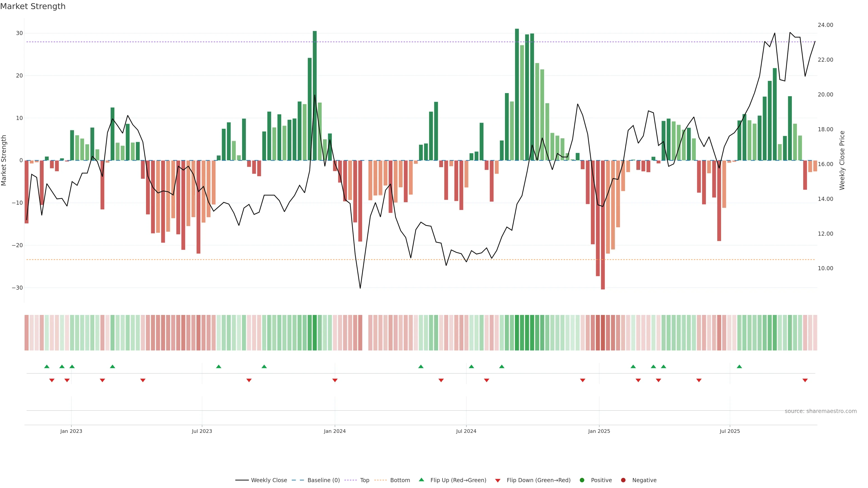This screenshot has width=868, height=488.
Task: Click the Jan 2023 x-axis label
Action: click(71, 431)
